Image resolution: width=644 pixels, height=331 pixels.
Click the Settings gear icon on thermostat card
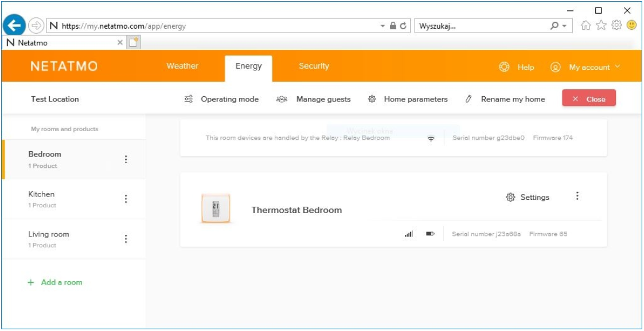[x=510, y=198]
